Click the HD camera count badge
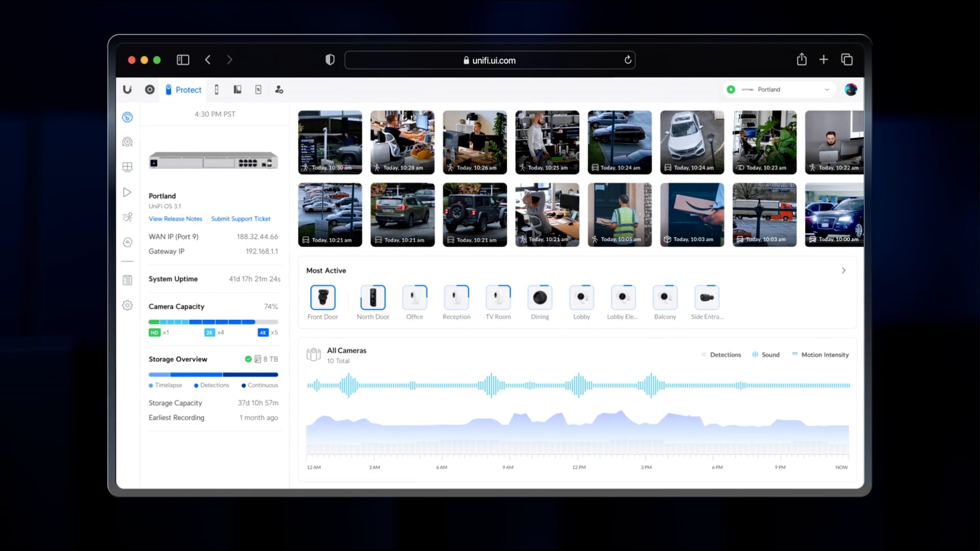 [x=154, y=333]
